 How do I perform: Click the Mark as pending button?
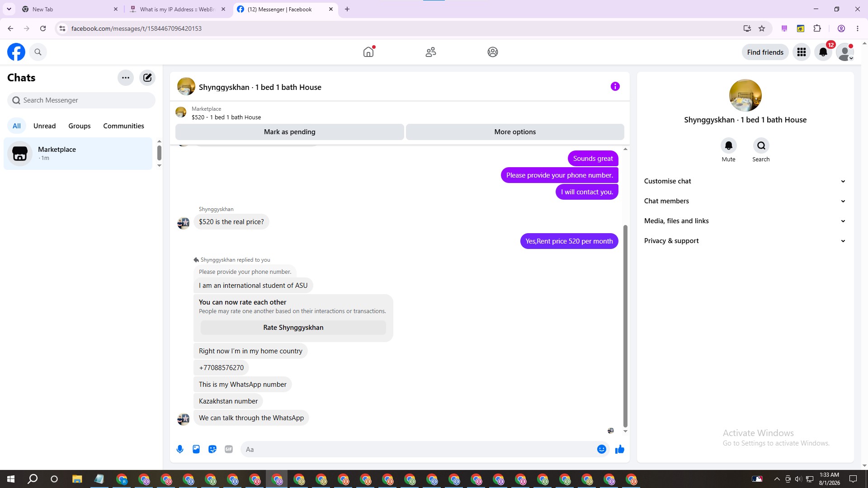[x=290, y=132]
